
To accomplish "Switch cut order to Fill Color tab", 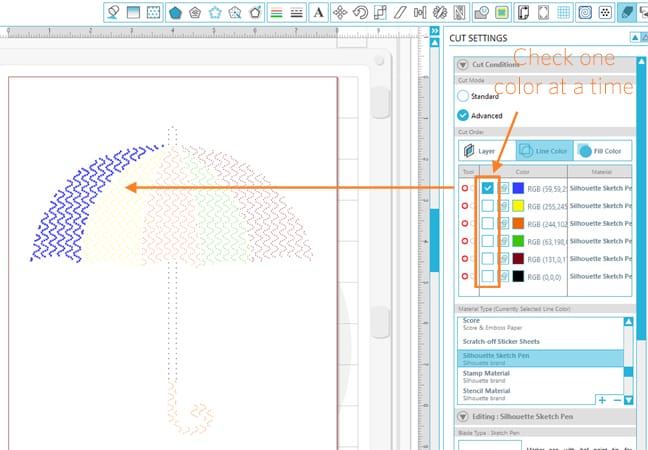I will (603, 151).
